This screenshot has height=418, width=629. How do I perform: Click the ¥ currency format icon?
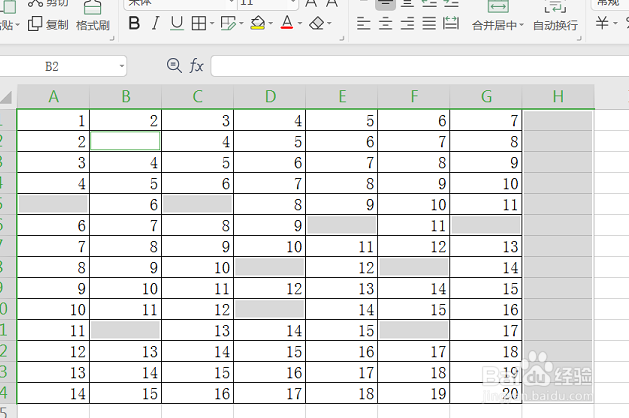point(602,23)
